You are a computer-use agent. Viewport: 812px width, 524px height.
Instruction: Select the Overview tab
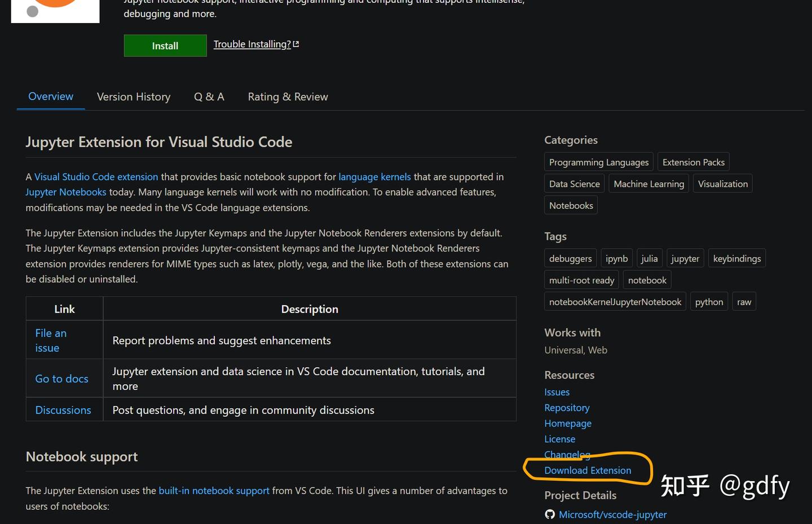(51, 96)
